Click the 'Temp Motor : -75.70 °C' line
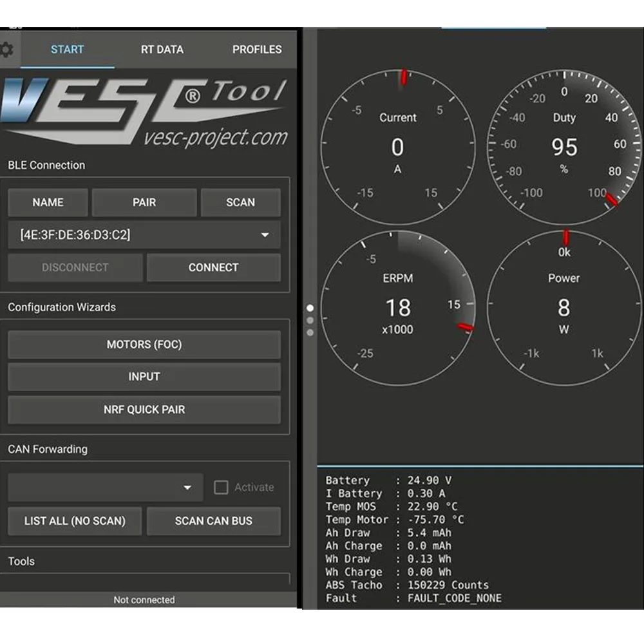Screen dimensions: 644x644 point(395,520)
